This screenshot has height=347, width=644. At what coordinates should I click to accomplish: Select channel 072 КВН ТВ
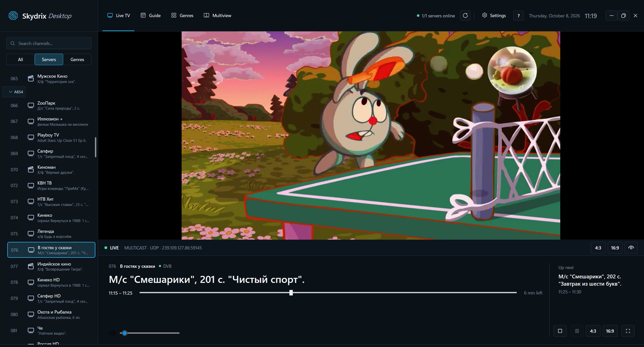(x=51, y=186)
